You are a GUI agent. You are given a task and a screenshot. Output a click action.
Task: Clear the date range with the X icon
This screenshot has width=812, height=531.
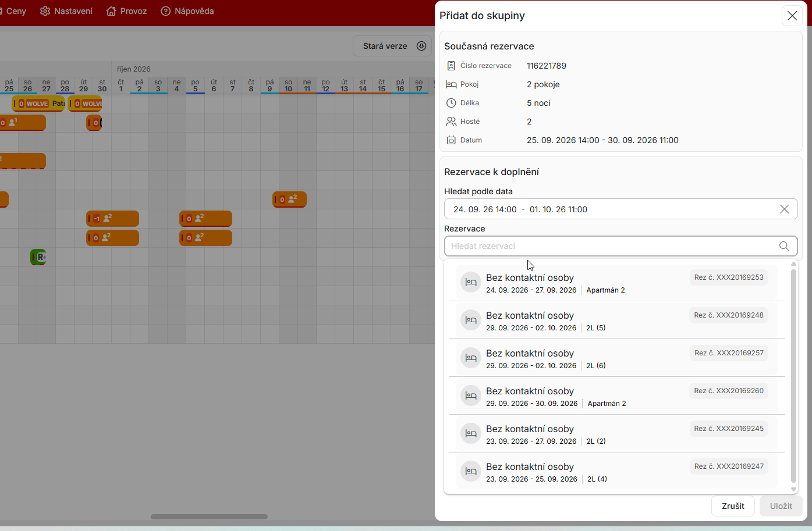coord(784,209)
